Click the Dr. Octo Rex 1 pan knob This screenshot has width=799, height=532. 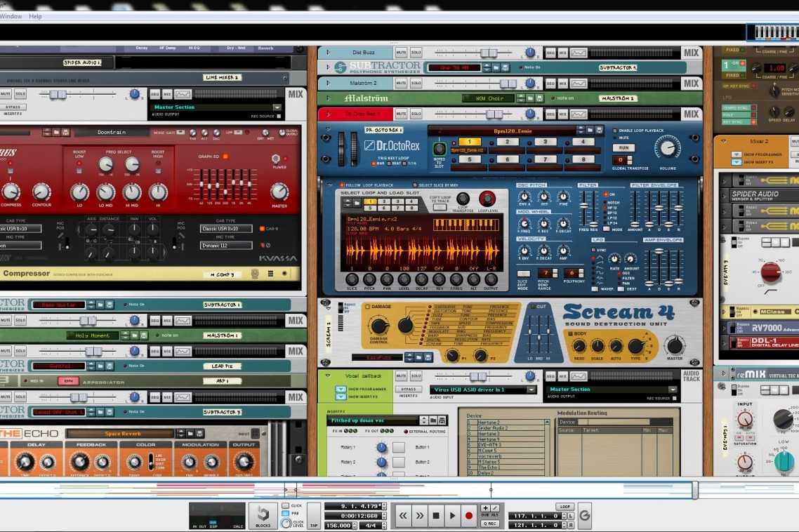point(530,114)
